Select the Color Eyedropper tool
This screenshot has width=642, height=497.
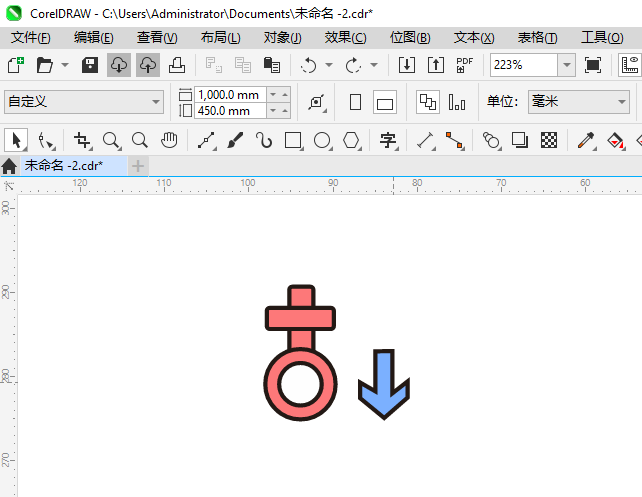click(x=586, y=140)
